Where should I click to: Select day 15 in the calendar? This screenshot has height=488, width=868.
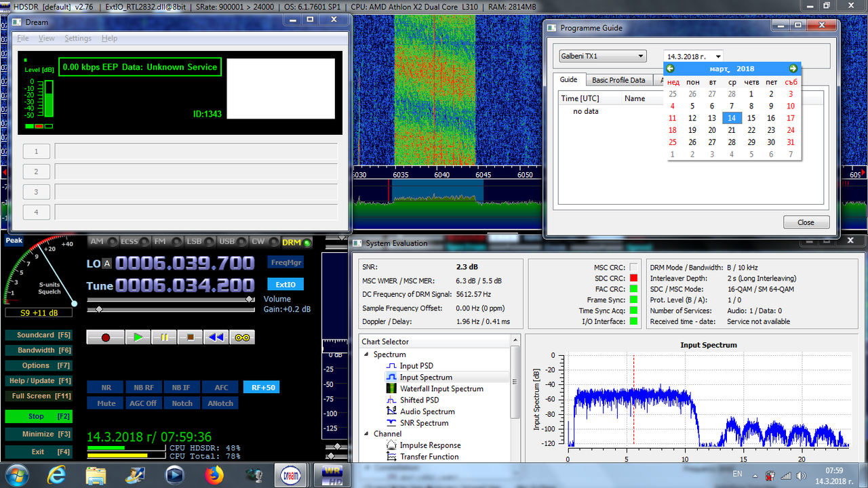coord(751,118)
